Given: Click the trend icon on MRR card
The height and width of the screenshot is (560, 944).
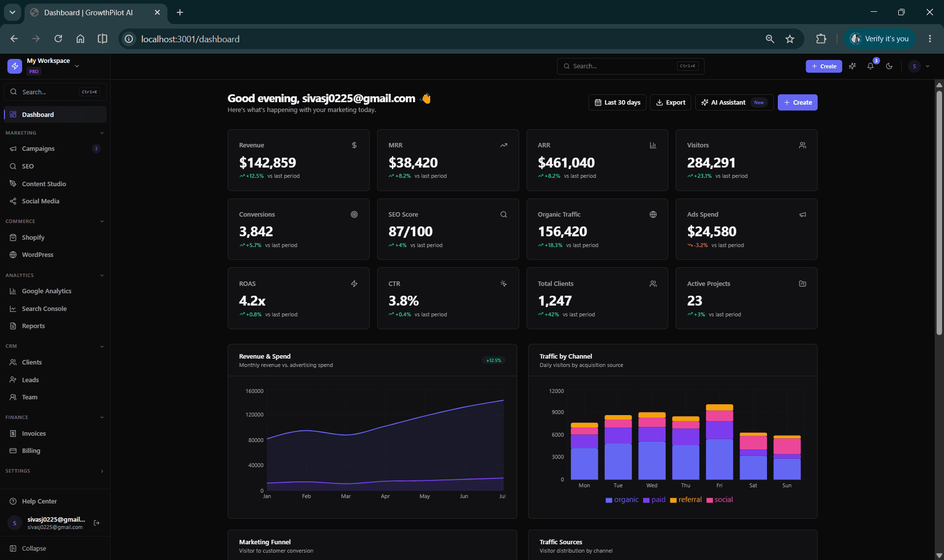Looking at the screenshot, I should click(503, 145).
